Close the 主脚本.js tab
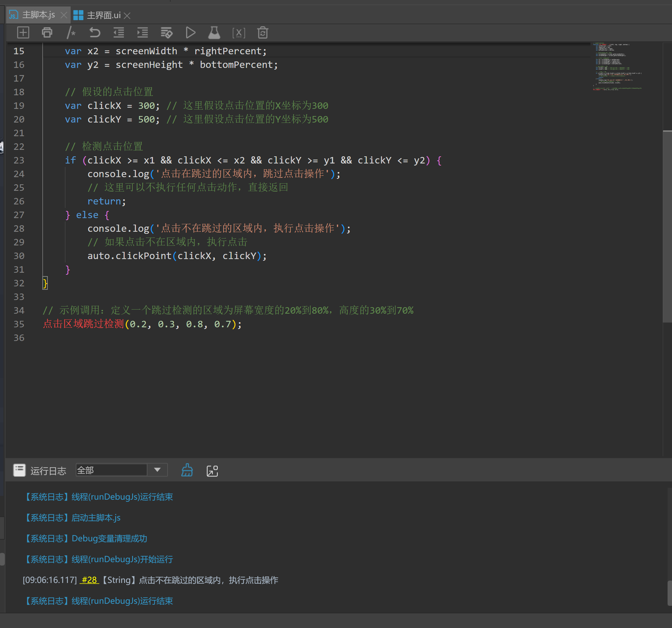672x628 pixels. tap(63, 15)
